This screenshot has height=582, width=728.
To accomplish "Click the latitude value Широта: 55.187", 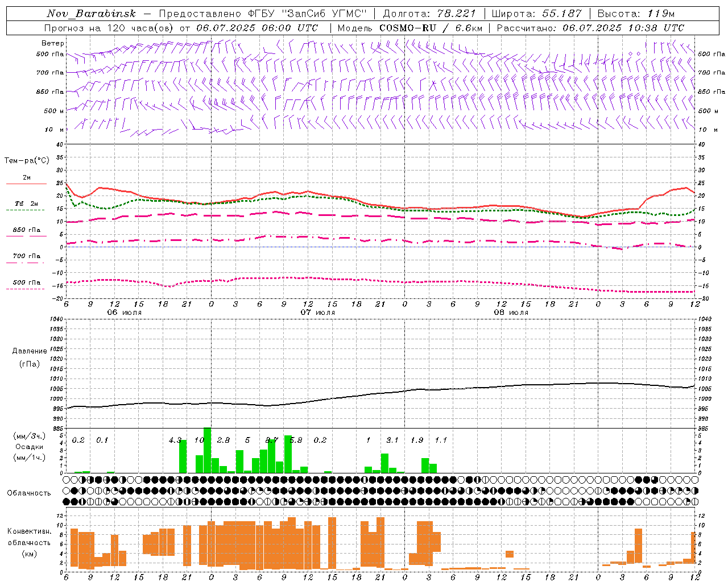I will [x=537, y=14].
